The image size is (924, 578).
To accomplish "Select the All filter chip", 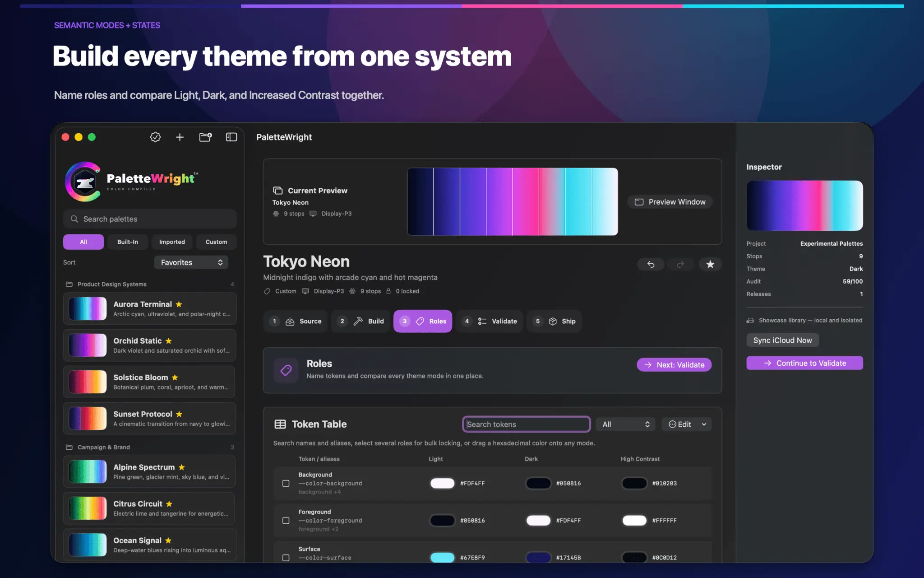I will (x=83, y=242).
